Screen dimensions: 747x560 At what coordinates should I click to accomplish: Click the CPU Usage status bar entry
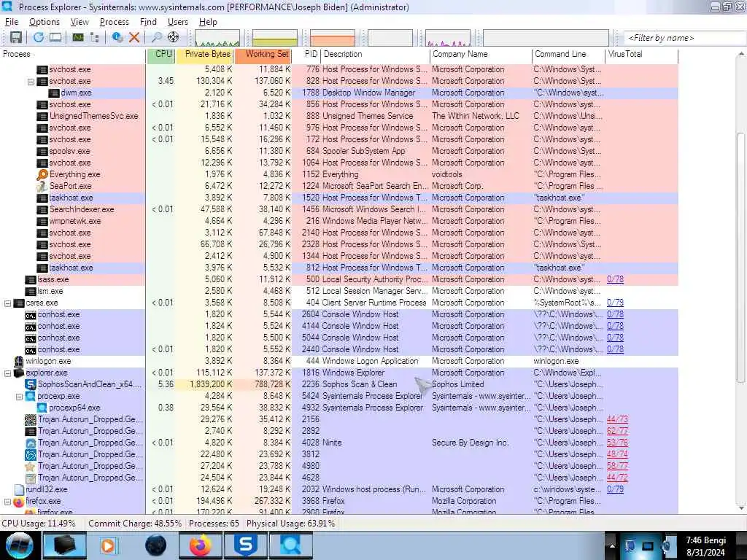click(39, 524)
